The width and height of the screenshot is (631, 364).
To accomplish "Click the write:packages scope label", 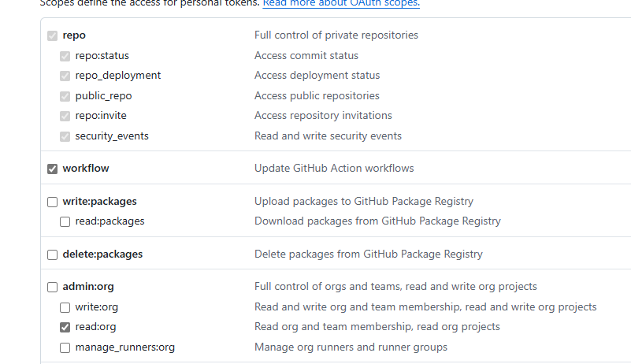I will coord(99,202).
